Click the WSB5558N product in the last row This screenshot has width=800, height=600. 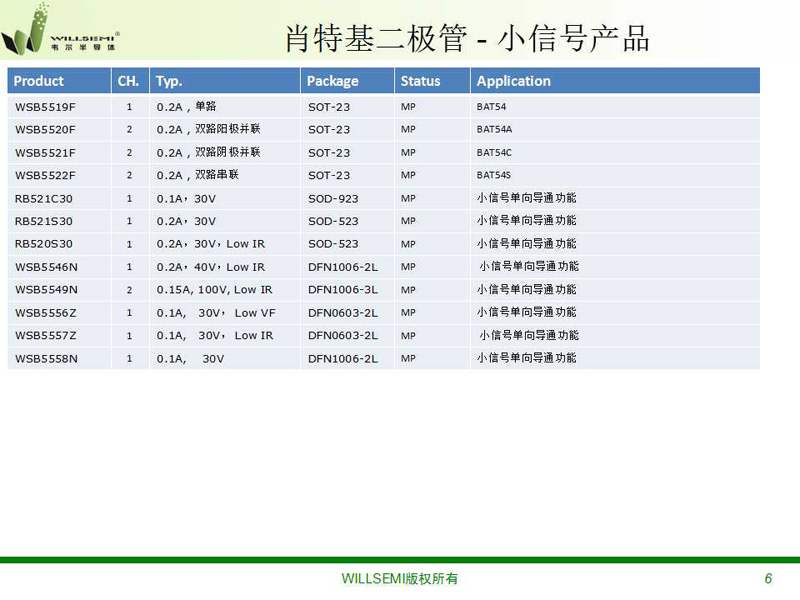click(x=46, y=358)
